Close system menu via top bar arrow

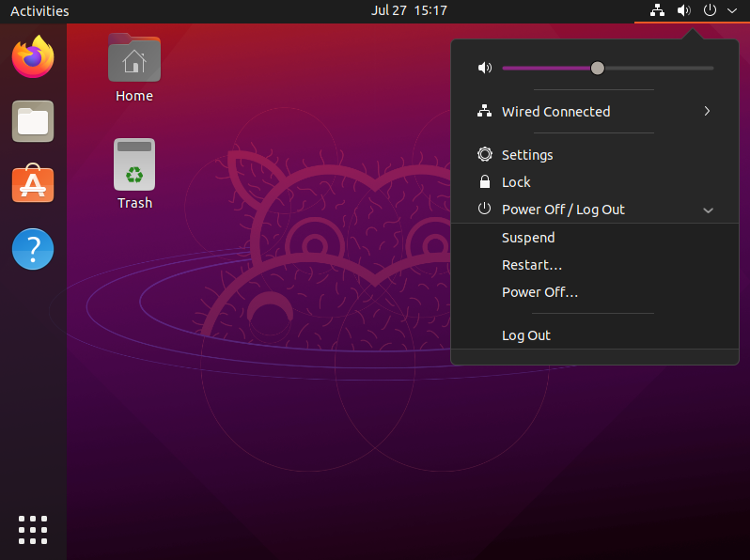pyautogui.click(x=732, y=11)
